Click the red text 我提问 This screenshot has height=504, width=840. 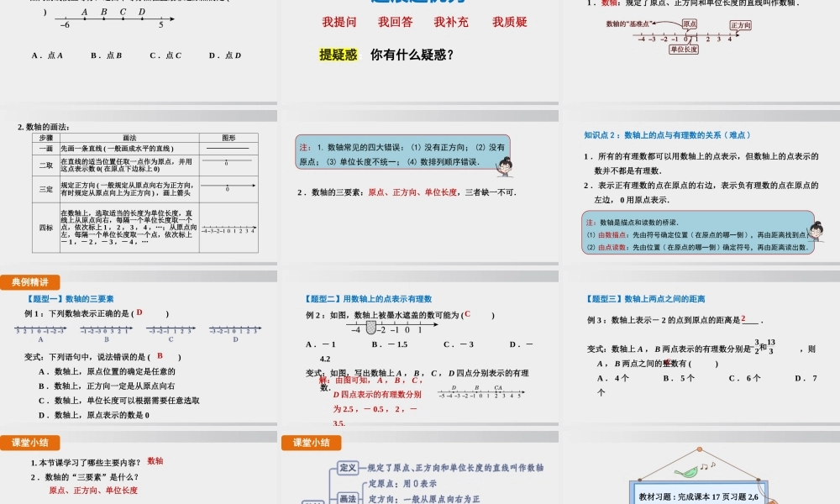(x=339, y=22)
